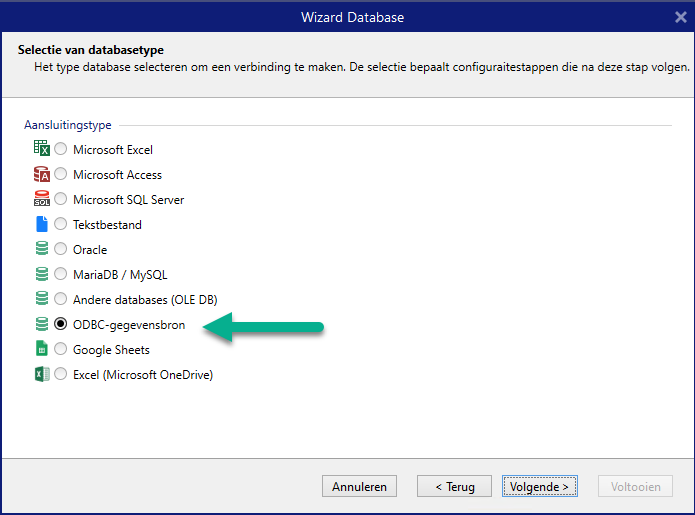
Task: Cancel the wizard with Annuleren
Action: tap(359, 486)
